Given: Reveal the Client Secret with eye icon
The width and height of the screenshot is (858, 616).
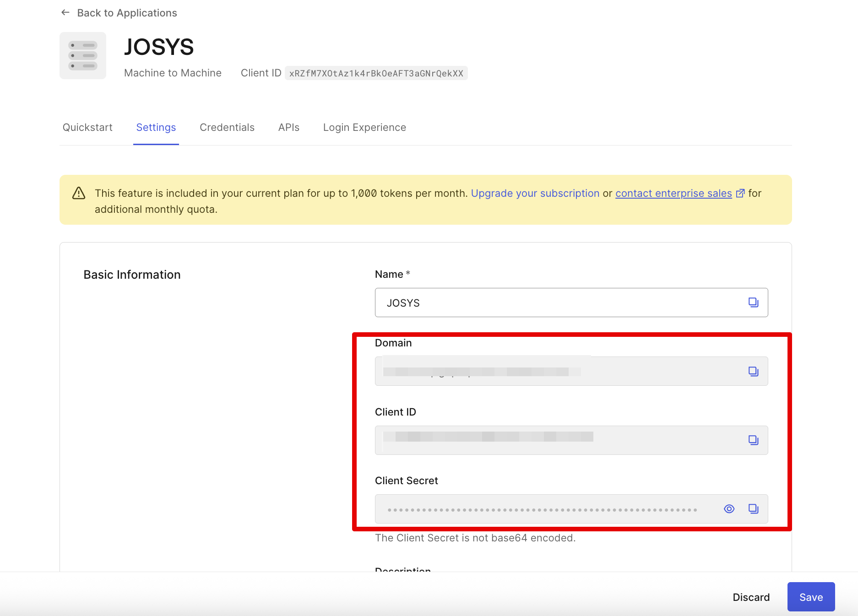Looking at the screenshot, I should point(729,509).
